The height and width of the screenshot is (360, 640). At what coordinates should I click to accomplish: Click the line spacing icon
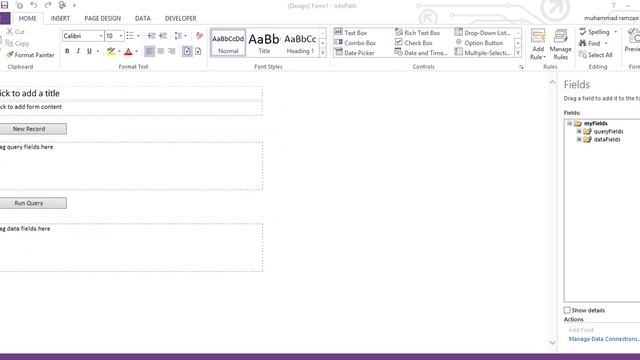click(x=178, y=36)
